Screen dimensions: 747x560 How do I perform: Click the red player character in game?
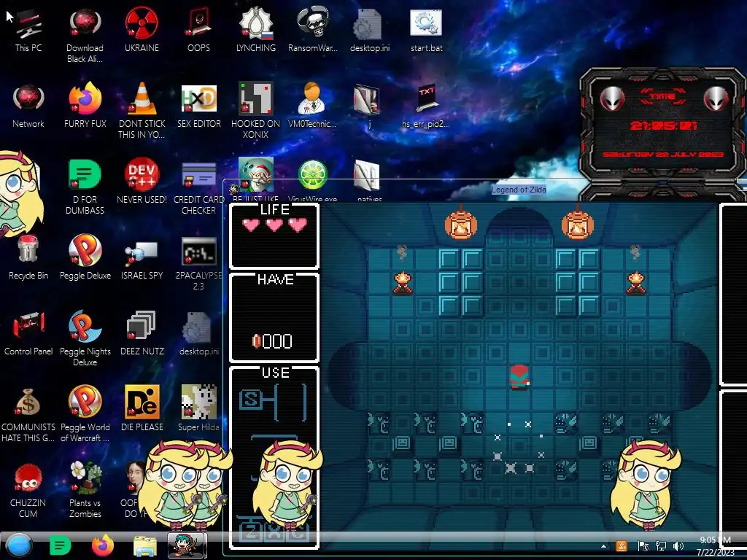pyautogui.click(x=519, y=378)
